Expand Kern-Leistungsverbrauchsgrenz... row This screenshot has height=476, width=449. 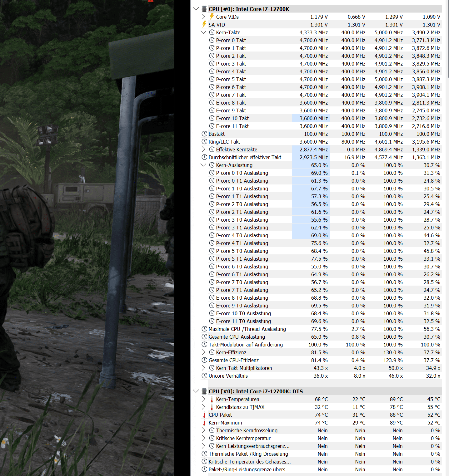203,446
